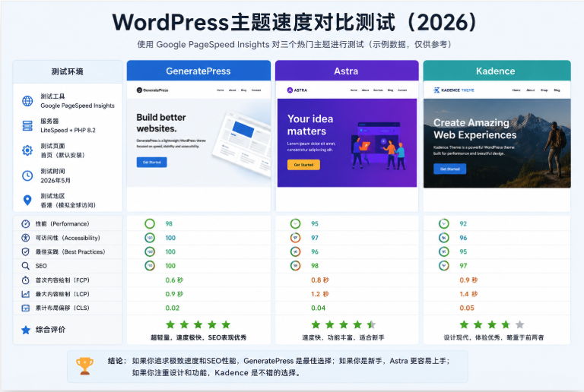Screen dimensions: 584x392
Task: Click the Astra logo in its preview
Action: click(297, 90)
